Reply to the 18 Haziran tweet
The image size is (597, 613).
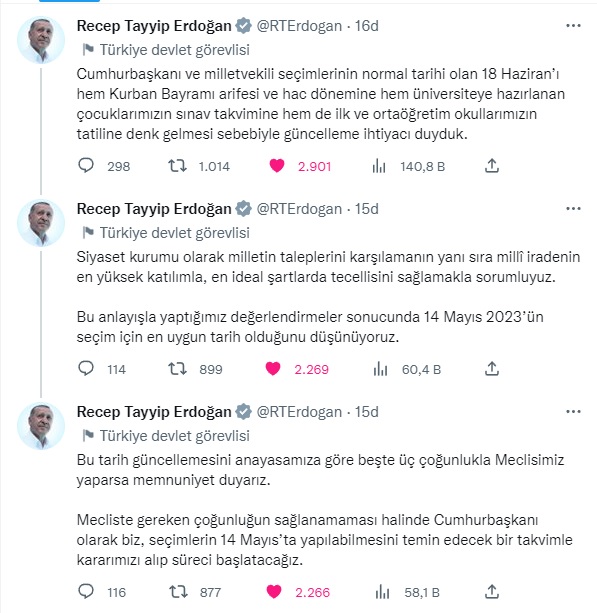coord(86,166)
